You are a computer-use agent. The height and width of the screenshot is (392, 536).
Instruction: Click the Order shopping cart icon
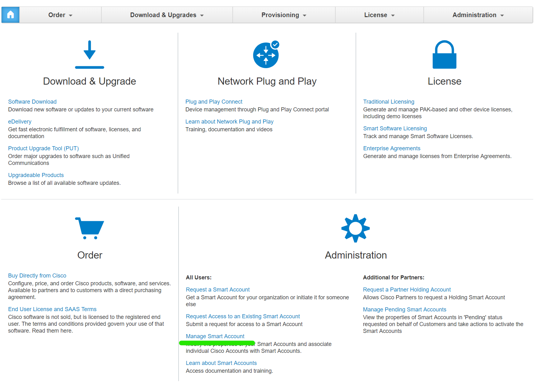(90, 228)
